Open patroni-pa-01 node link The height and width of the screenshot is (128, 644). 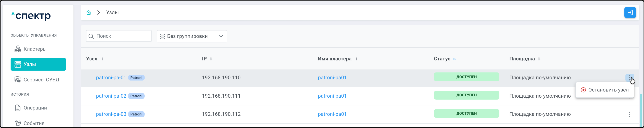coord(111,78)
